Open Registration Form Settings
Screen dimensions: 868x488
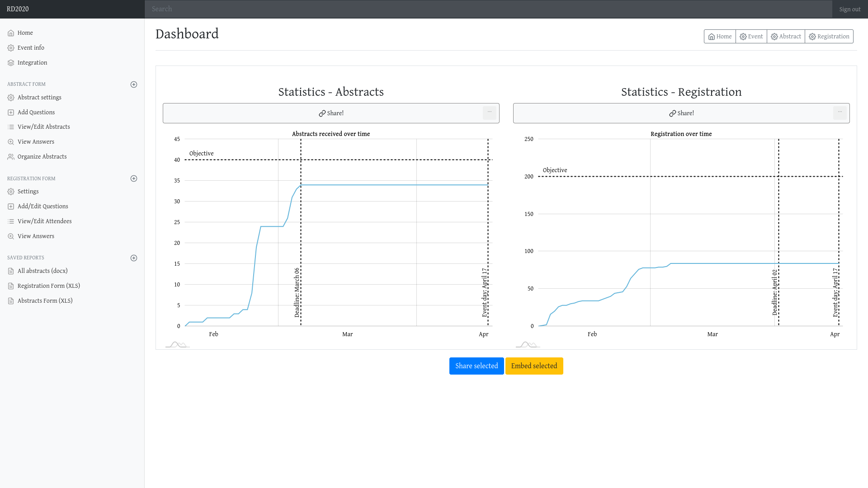72,192
